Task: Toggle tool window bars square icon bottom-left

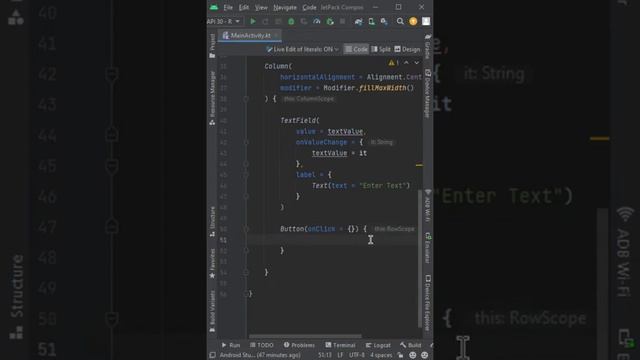Action: [x=212, y=356]
